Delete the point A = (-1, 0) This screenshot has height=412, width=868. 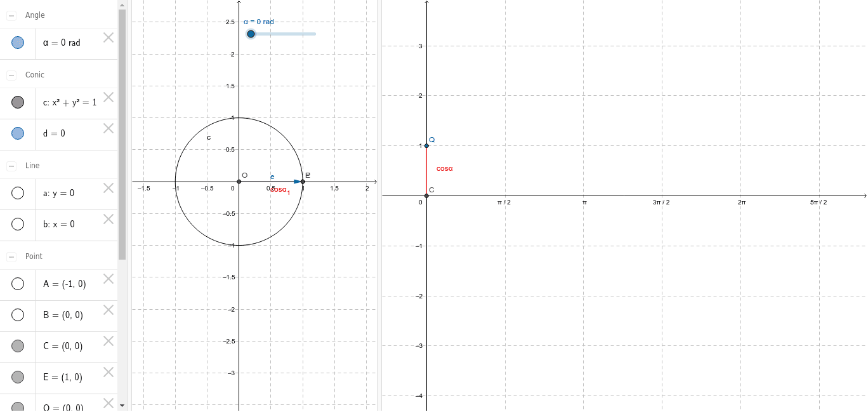[x=108, y=279]
